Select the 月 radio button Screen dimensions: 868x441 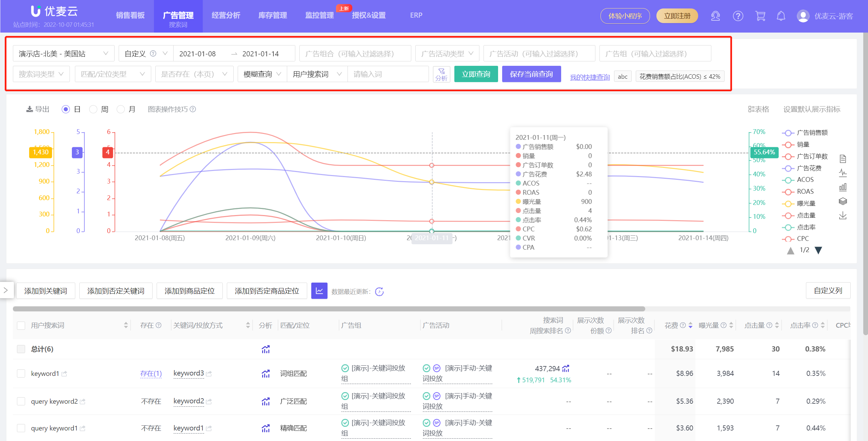tap(120, 109)
